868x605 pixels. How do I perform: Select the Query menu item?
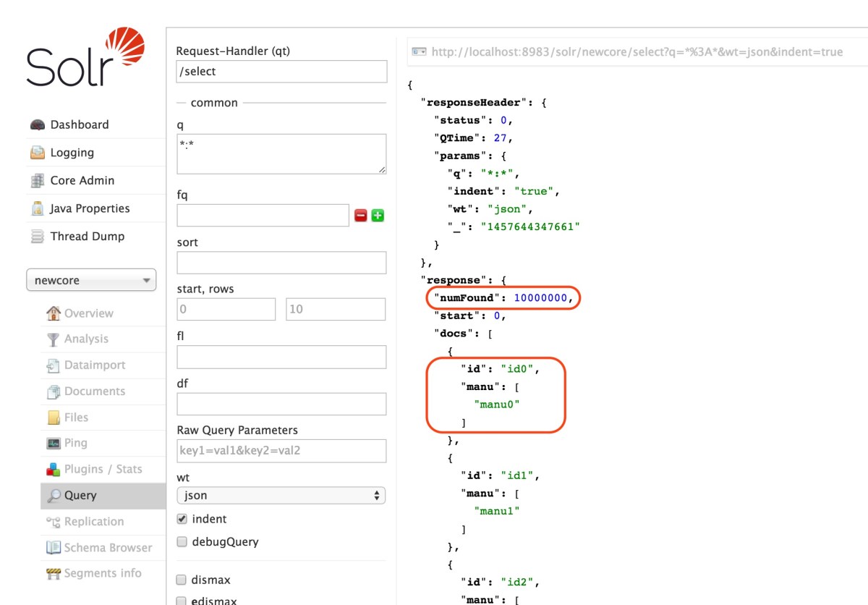tap(80, 496)
